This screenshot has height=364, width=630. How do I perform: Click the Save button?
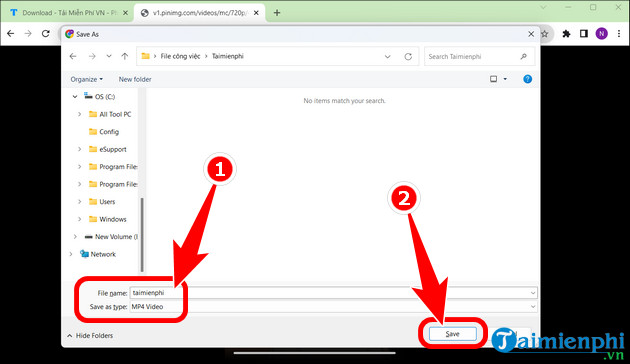452,334
